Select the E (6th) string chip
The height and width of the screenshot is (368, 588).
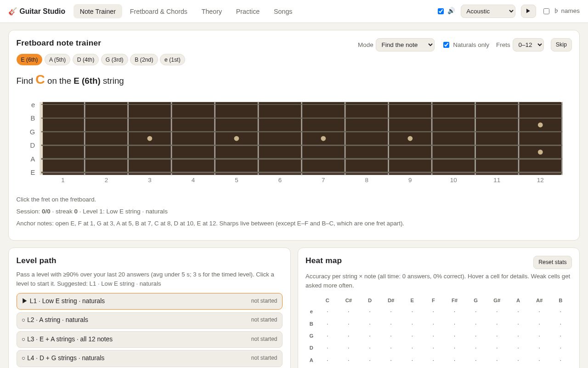[x=29, y=60]
